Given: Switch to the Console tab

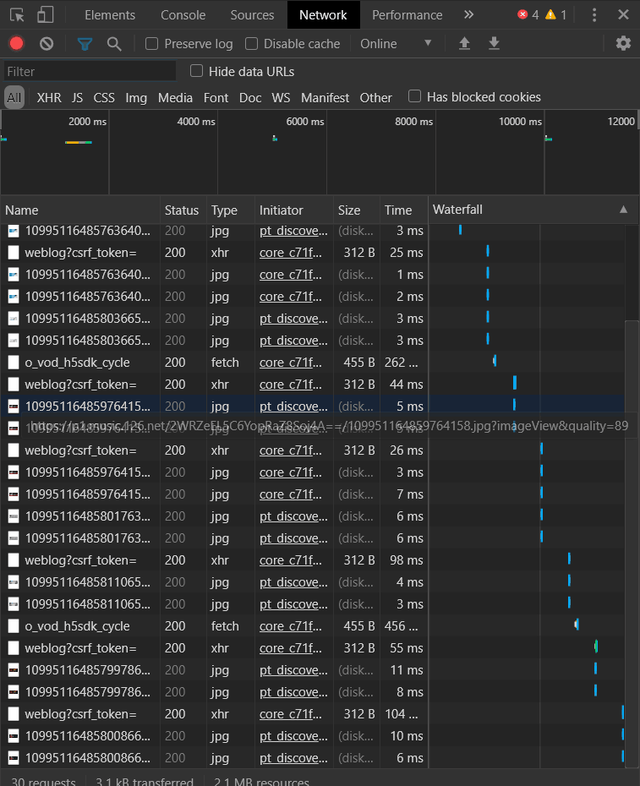Looking at the screenshot, I should pos(183,15).
